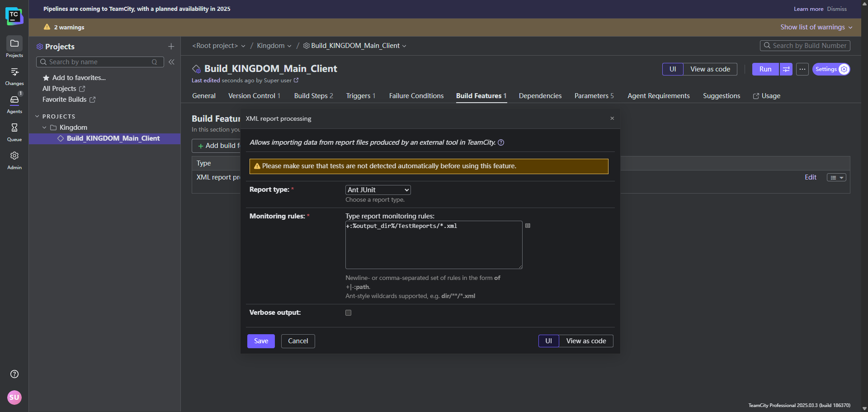
Task: Switch to the Triggers tab
Action: click(361, 96)
